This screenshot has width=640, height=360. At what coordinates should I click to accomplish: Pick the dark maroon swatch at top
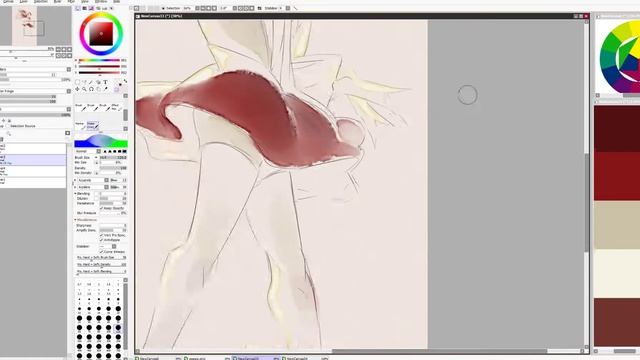617,129
